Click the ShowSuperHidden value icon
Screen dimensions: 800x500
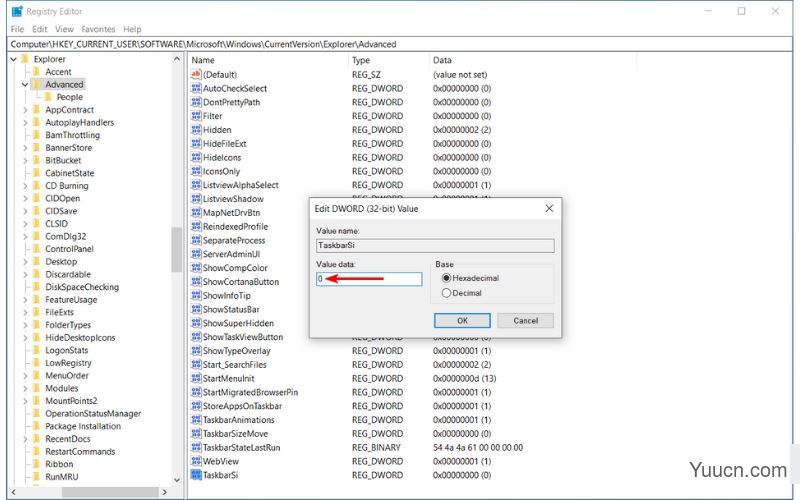(x=196, y=323)
